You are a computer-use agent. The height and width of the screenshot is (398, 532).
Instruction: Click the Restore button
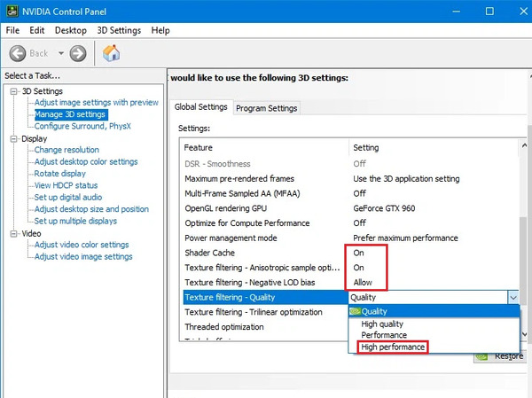tap(500, 356)
